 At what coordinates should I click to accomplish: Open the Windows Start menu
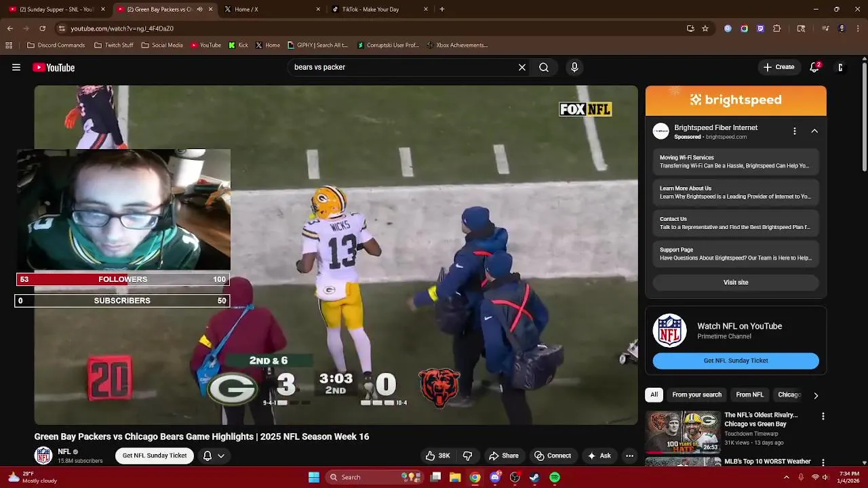point(314,477)
